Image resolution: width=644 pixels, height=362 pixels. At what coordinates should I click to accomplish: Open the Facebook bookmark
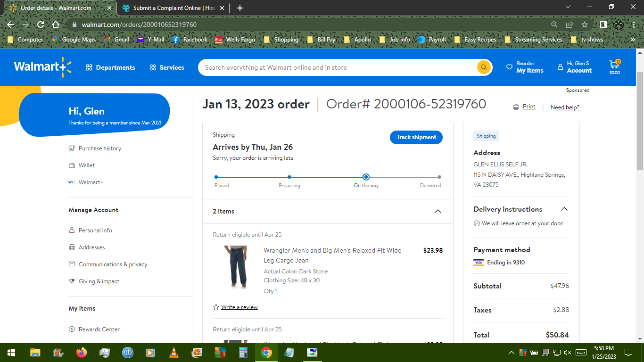[190, 40]
